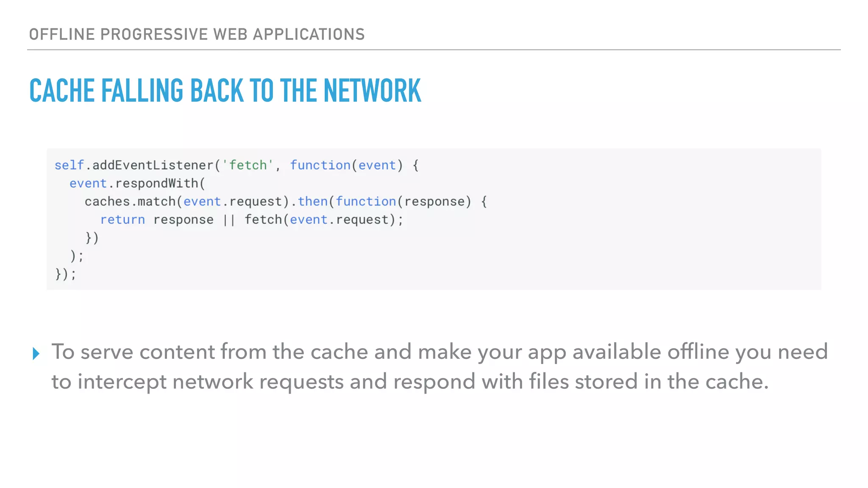Image resolution: width=868 pixels, height=488 pixels.
Task: Click the green 'fetch' string literal
Action: (248, 165)
